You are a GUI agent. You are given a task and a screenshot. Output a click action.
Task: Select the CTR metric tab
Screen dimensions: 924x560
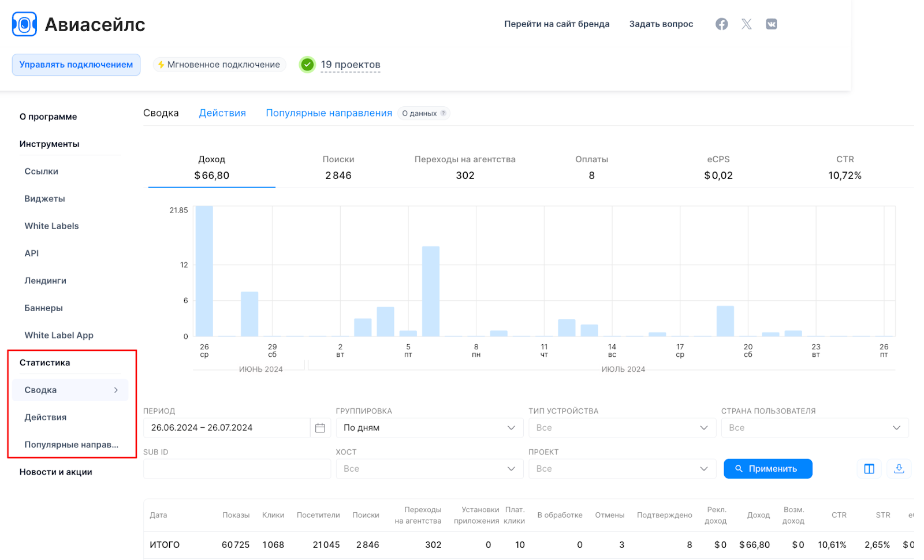click(x=845, y=167)
